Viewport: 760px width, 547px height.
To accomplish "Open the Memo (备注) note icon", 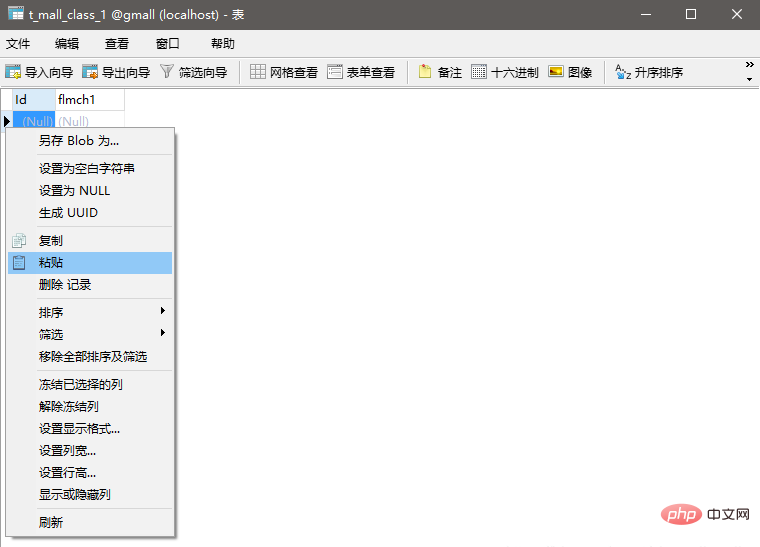I will [x=425, y=72].
